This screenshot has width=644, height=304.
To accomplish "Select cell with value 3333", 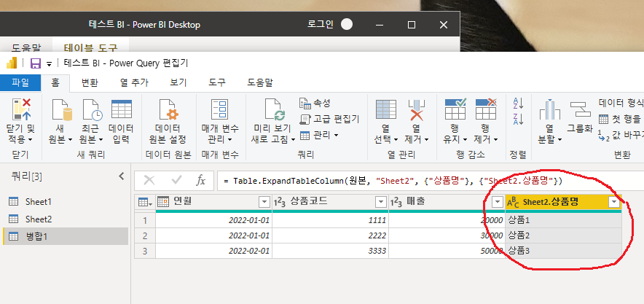I will click(x=330, y=251).
